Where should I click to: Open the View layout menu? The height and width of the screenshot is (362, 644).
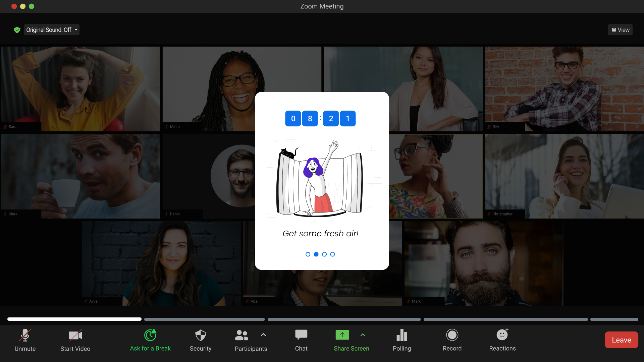coord(620,30)
